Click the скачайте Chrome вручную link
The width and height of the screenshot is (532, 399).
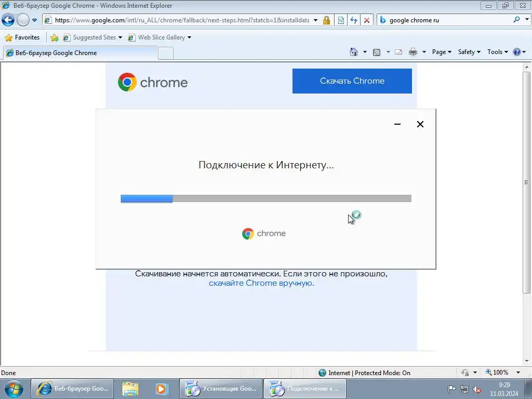pos(261,283)
